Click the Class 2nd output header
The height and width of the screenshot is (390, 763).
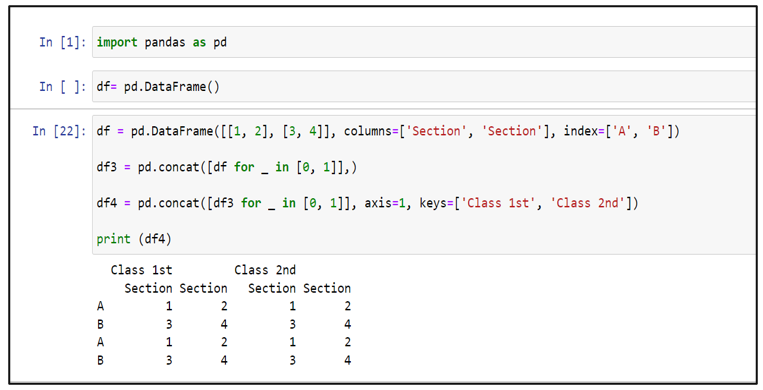265,270
